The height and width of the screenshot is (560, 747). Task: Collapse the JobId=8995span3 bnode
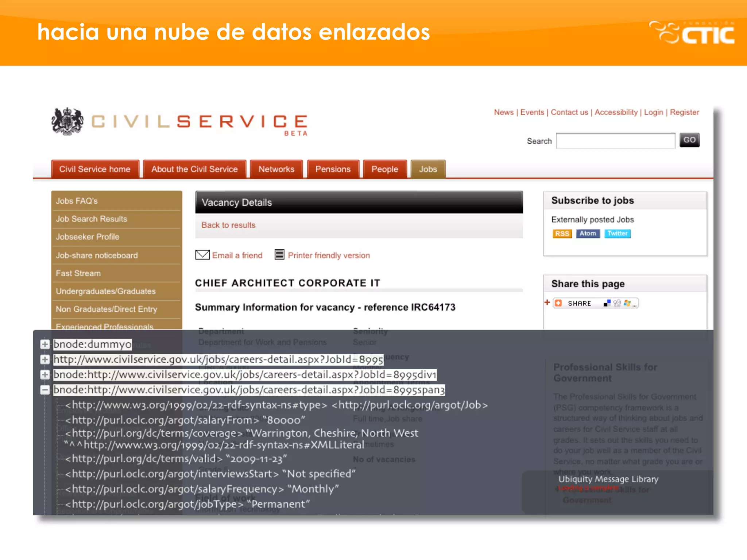[45, 390]
